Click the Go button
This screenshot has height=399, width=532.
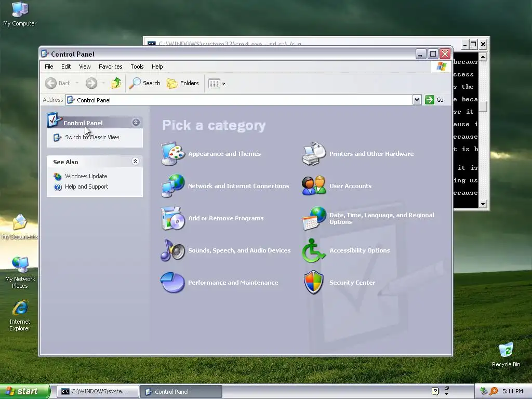(x=435, y=100)
